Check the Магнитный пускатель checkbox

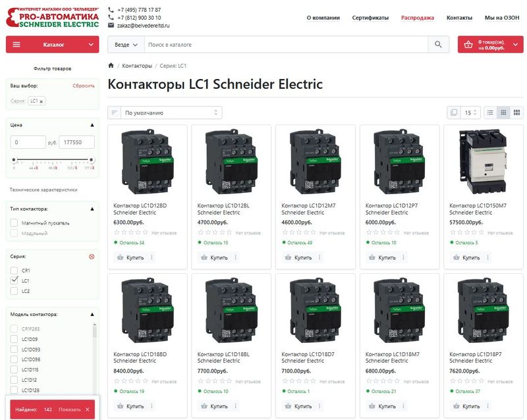tap(14, 223)
